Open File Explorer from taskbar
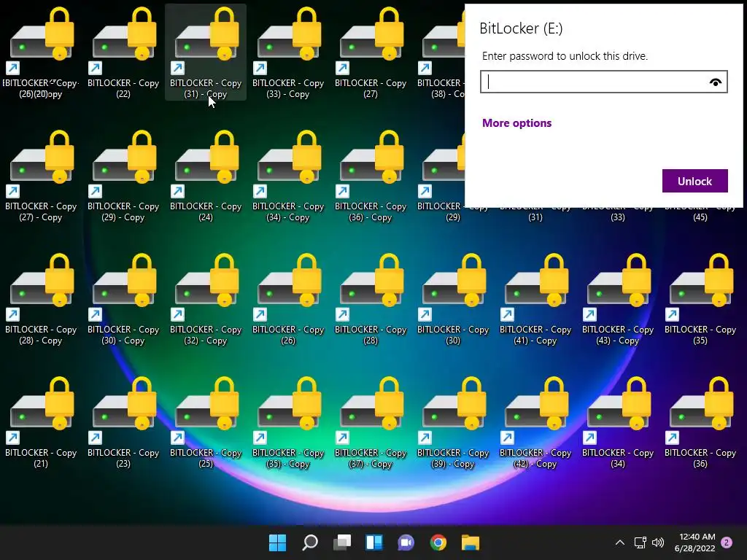This screenshot has height=560, width=747. 471,542
